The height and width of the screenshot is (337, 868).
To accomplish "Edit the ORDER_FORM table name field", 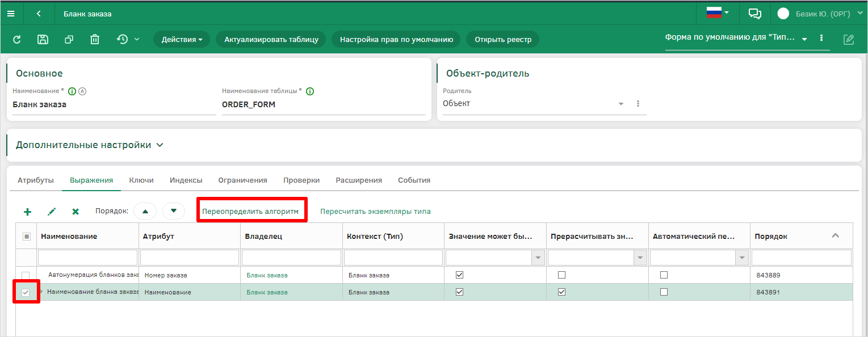I will (x=324, y=104).
